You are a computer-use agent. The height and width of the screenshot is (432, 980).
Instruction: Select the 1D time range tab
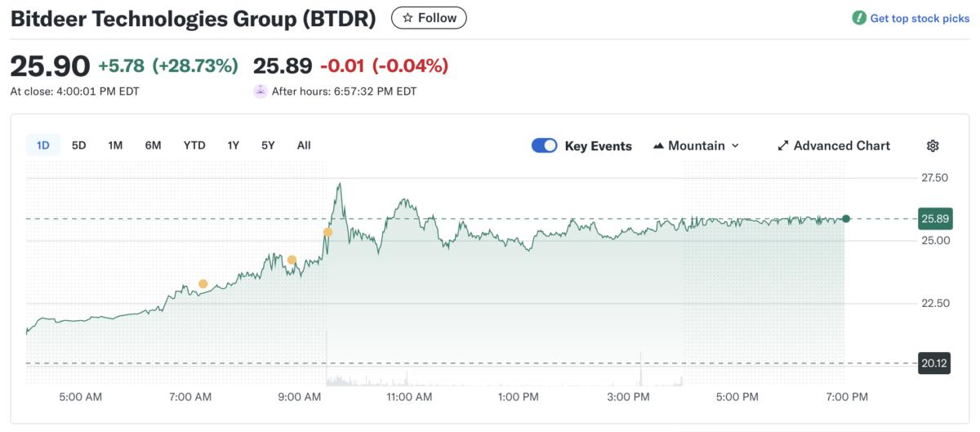[x=43, y=145]
